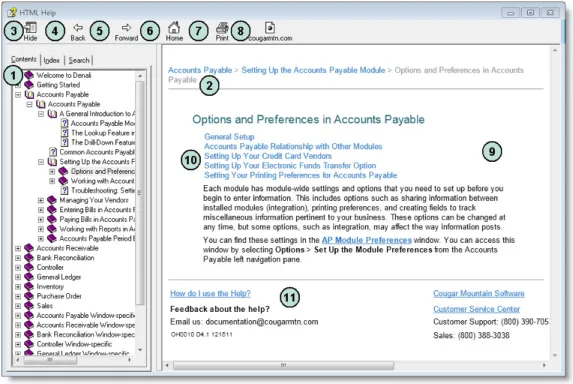Click the Purchase Order book icon

(x=29, y=296)
